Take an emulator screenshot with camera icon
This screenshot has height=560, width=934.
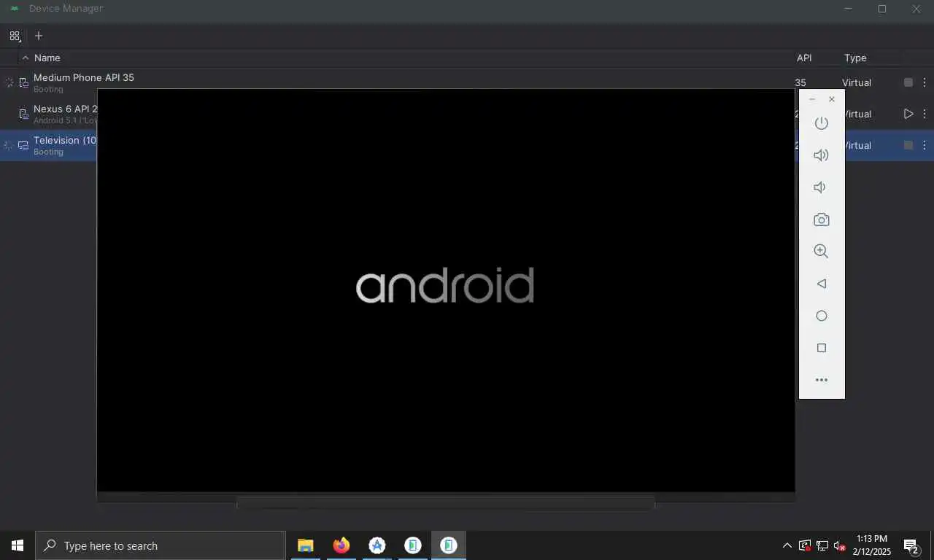point(822,219)
